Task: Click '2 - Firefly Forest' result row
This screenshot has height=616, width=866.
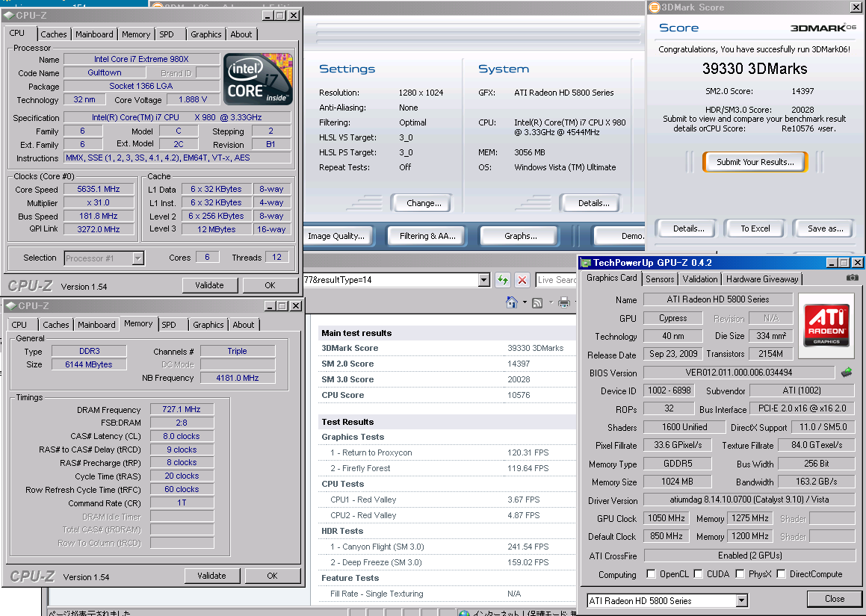Action: [x=447, y=468]
